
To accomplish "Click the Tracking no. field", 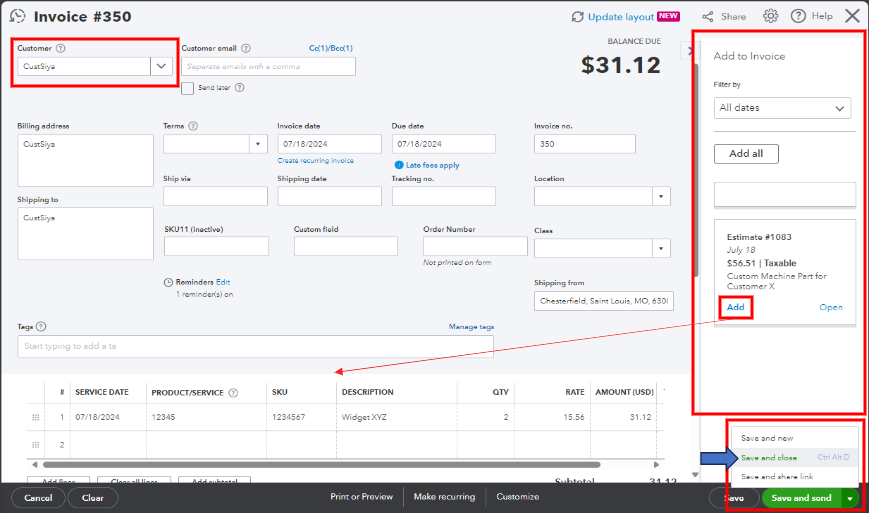I will tap(443, 196).
